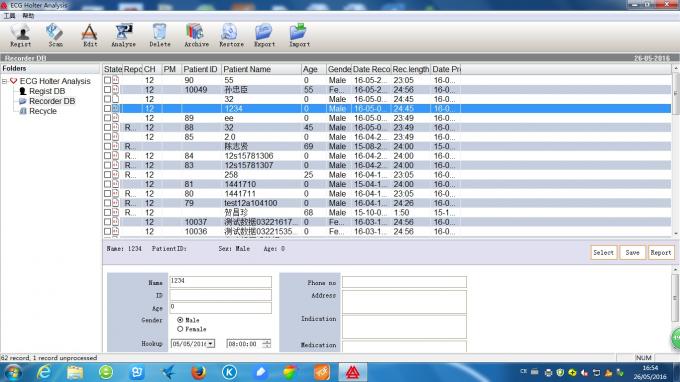Tick the checkbox for patient 55 row
The image size is (680, 382).
point(108,80)
